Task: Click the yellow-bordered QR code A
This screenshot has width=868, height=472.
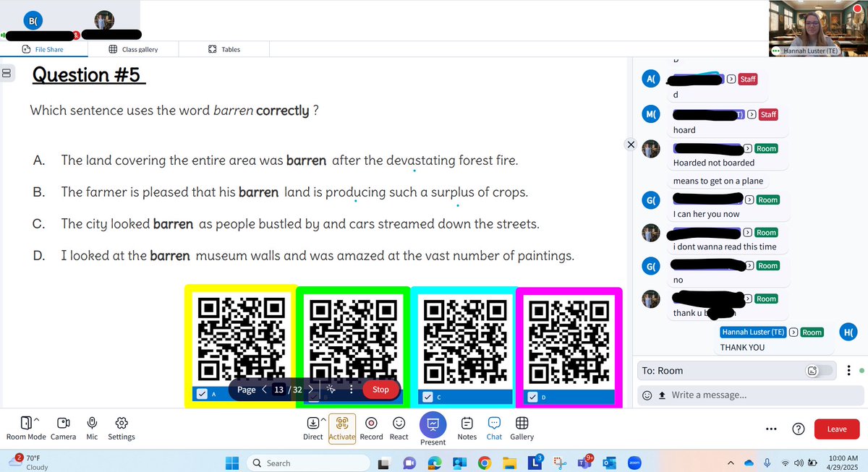Action: tap(242, 338)
